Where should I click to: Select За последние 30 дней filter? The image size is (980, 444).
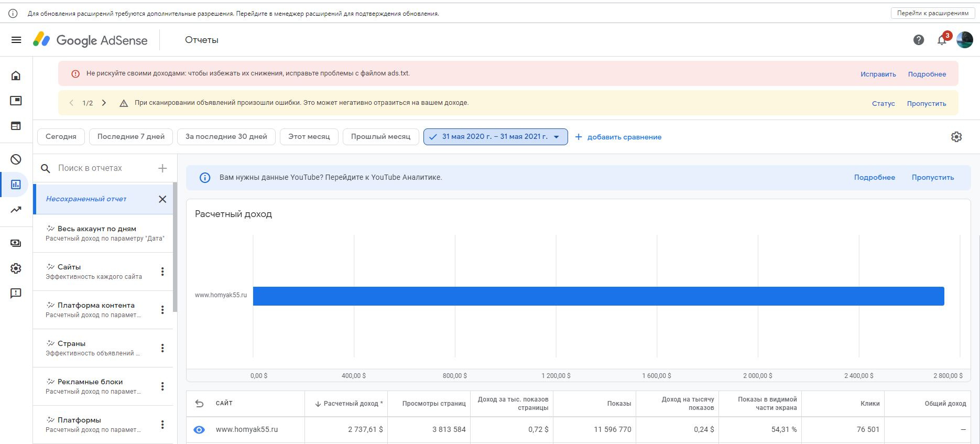coord(226,137)
